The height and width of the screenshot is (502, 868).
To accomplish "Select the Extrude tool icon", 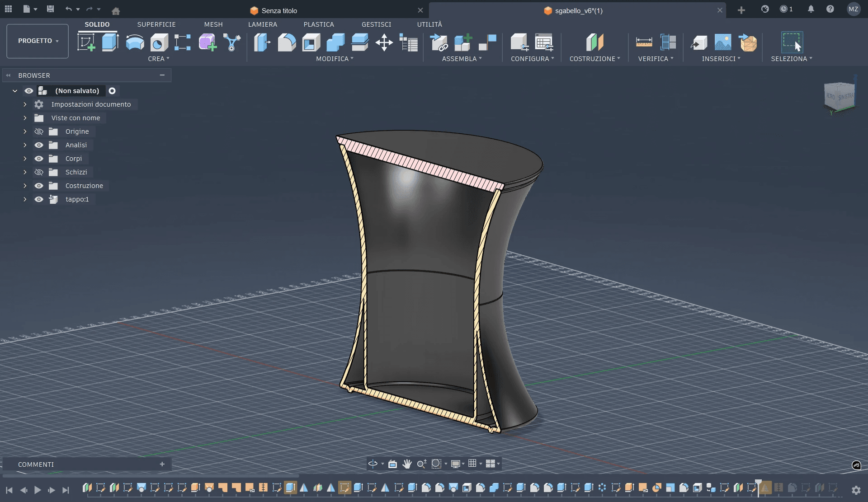I will 110,42.
